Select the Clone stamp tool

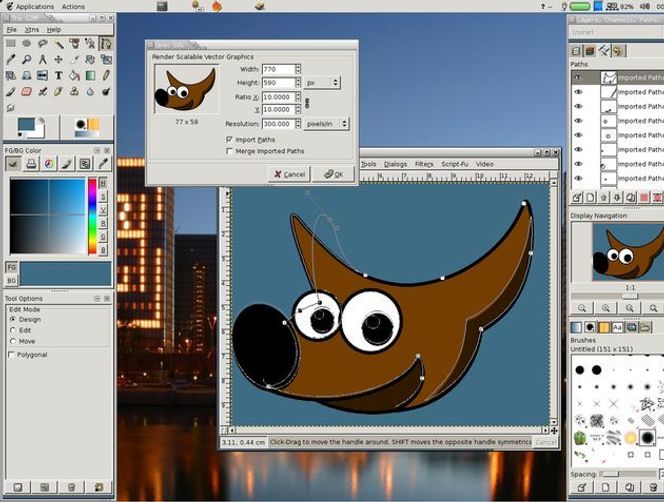point(74,91)
